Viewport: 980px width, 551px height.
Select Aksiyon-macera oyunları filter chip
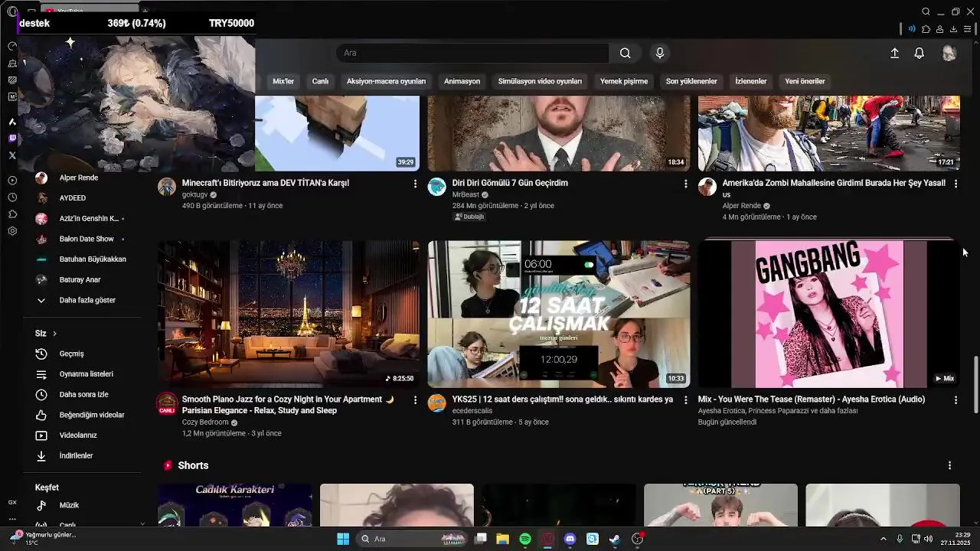coord(386,81)
